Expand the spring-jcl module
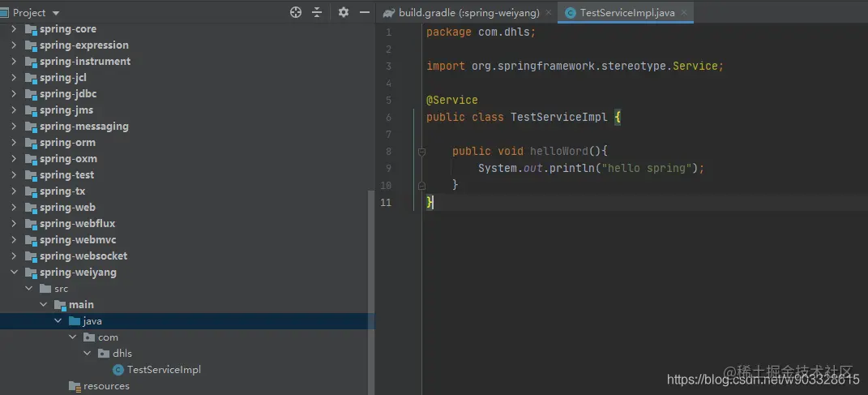Viewport: 868px width, 395px height. pyautogui.click(x=15, y=78)
